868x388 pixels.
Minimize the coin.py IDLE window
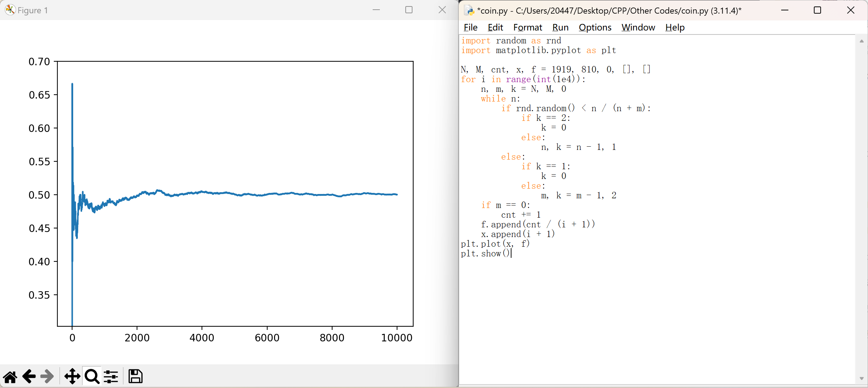tap(785, 10)
